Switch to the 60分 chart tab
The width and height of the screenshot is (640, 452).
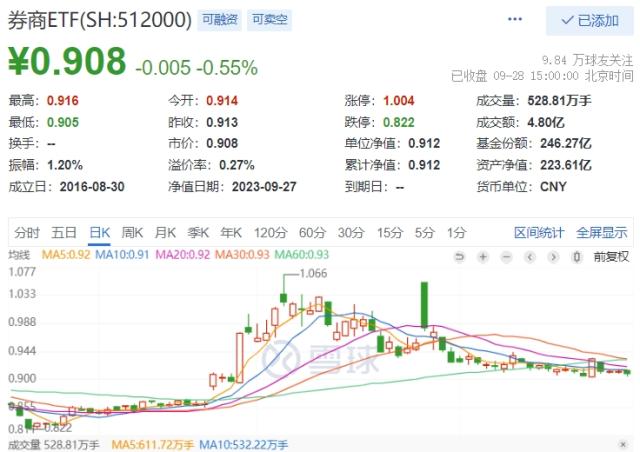click(x=312, y=233)
